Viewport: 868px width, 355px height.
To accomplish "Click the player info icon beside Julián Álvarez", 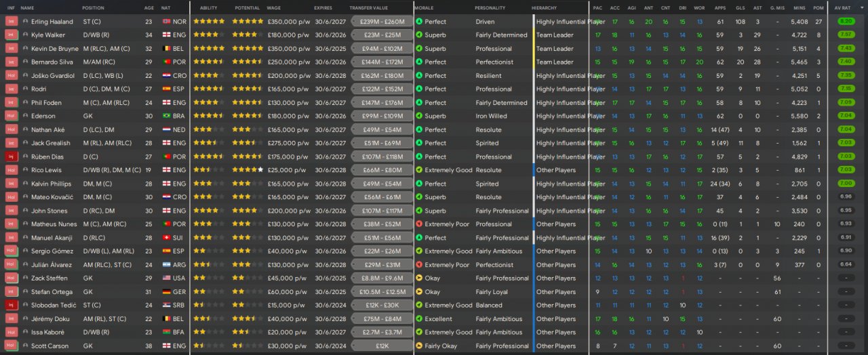I will pos(25,264).
